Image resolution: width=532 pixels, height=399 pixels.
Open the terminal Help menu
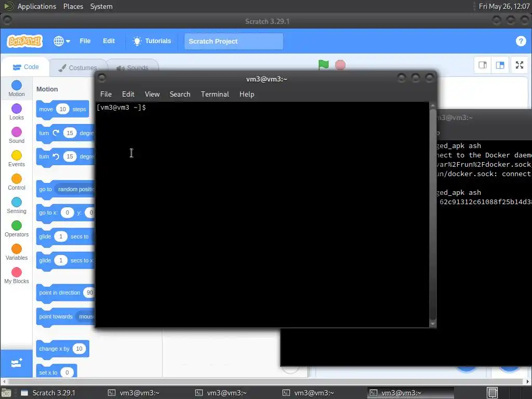[247, 95]
